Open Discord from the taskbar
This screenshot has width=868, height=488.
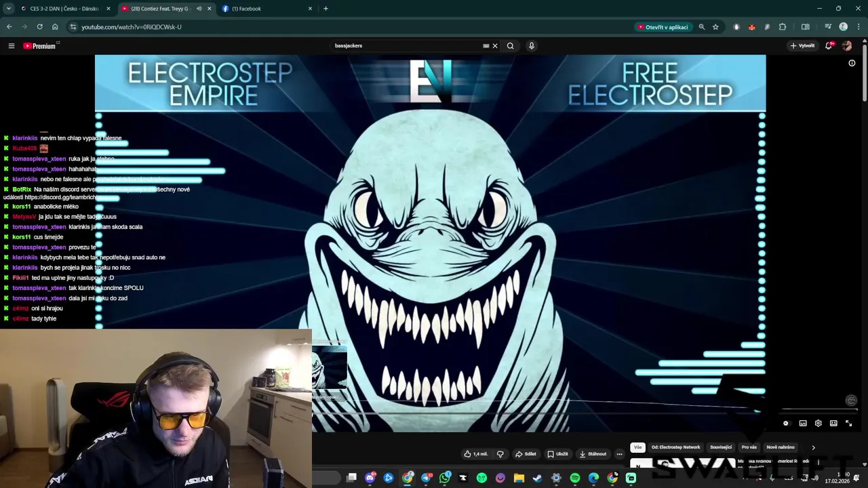[370, 478]
